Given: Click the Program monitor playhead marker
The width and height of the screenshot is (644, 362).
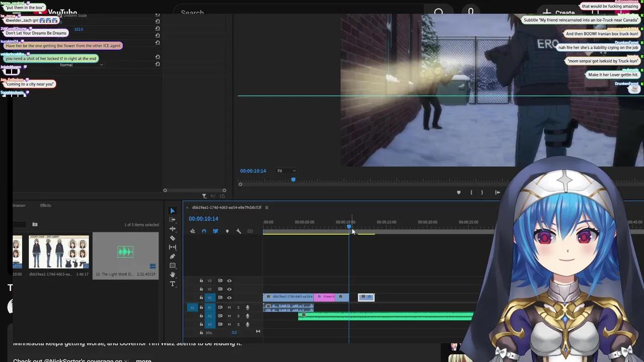Looking at the screenshot, I should (x=293, y=179).
